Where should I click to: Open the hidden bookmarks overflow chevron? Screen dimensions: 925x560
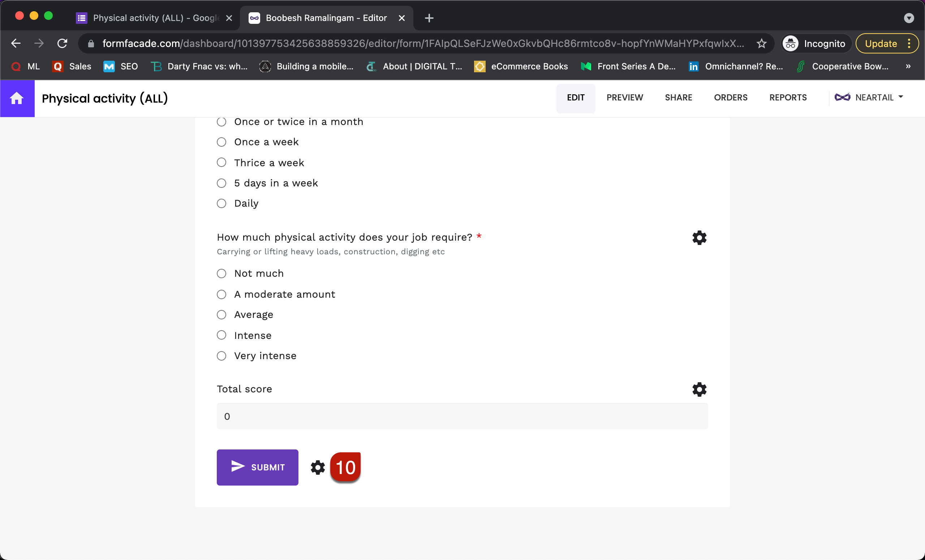[909, 66]
